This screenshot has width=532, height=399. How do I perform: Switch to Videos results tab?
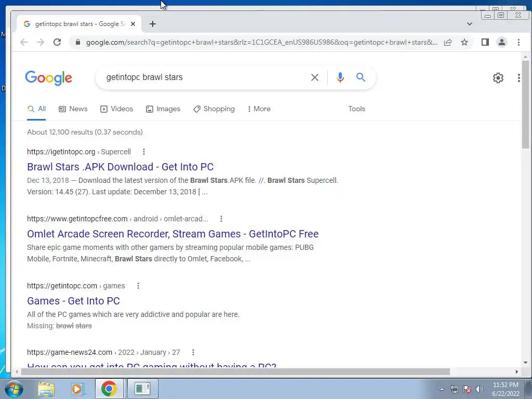tap(116, 109)
